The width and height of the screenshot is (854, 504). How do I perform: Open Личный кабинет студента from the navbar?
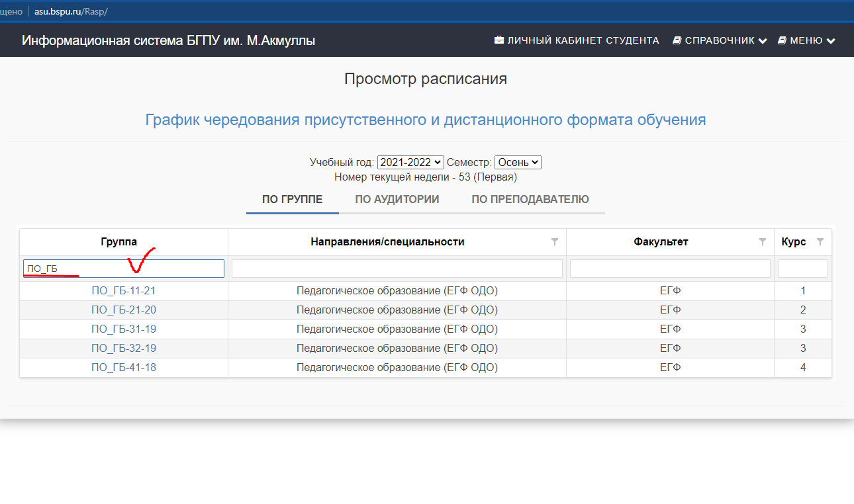[577, 40]
